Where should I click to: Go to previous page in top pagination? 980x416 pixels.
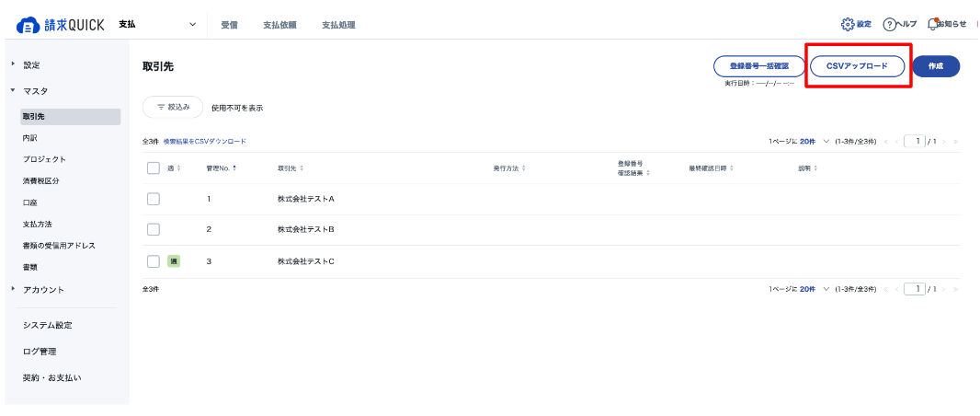point(896,142)
